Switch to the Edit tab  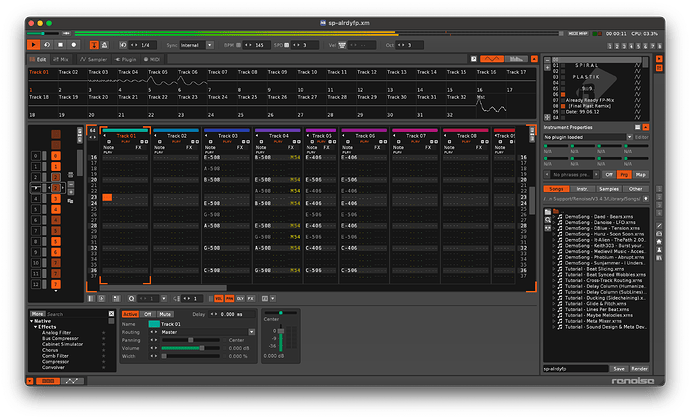pyautogui.click(x=38, y=59)
